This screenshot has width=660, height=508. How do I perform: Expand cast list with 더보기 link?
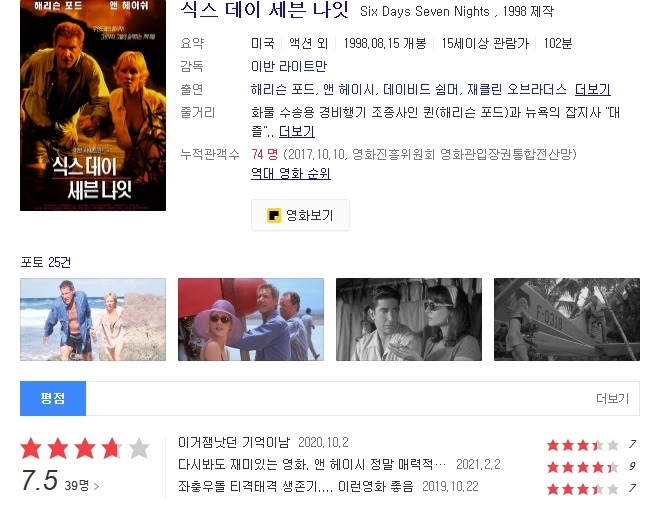point(593,90)
